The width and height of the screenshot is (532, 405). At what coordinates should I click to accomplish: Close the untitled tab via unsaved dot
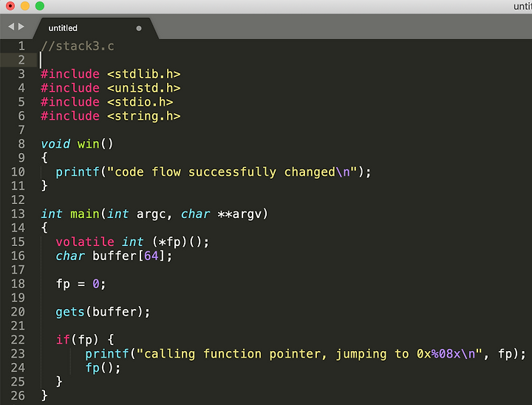[x=139, y=28]
